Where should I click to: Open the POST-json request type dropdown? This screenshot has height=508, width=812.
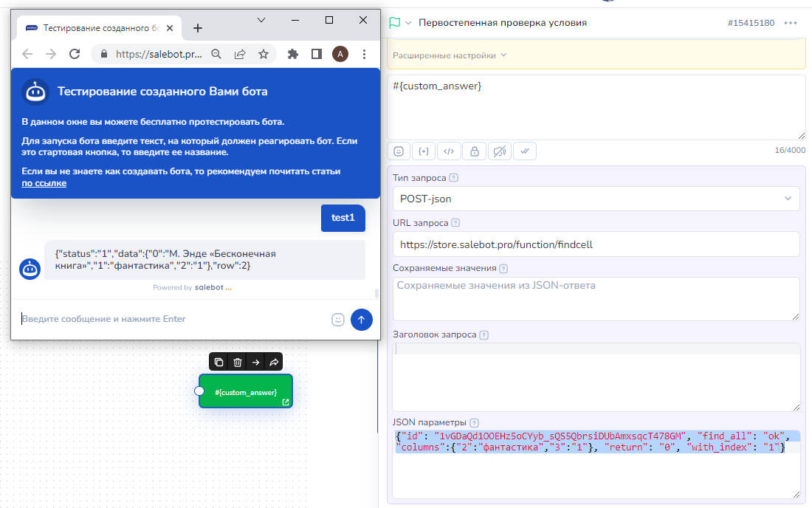coord(596,199)
